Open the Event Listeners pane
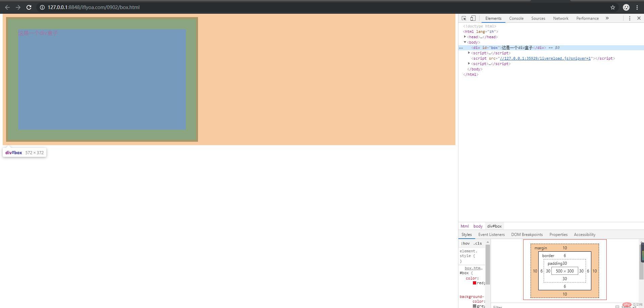 point(491,235)
